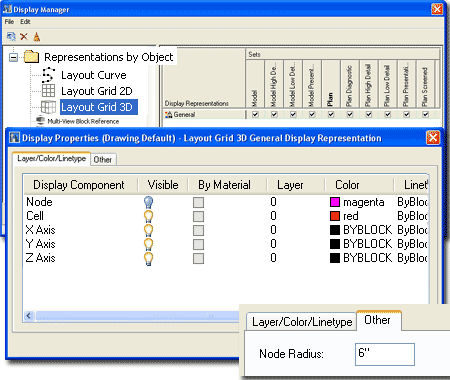Toggle the General checkbox for Plan set

point(331,114)
